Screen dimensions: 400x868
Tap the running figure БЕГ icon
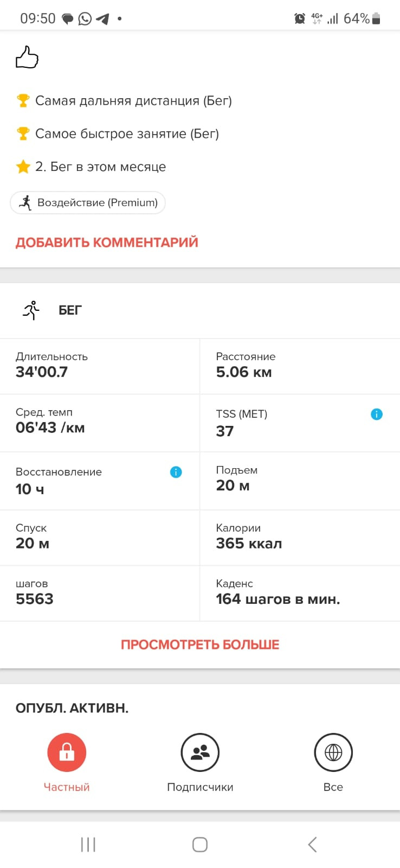point(31,310)
